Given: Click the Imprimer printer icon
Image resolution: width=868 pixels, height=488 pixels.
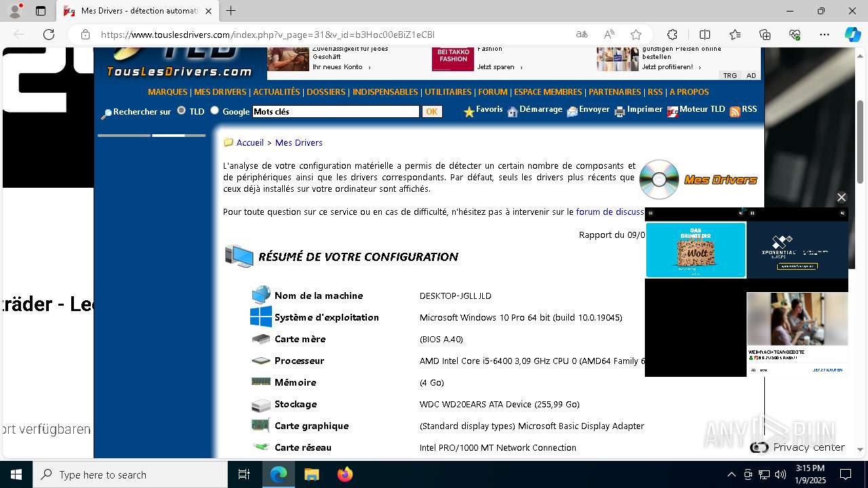Looking at the screenshot, I should pos(620,112).
